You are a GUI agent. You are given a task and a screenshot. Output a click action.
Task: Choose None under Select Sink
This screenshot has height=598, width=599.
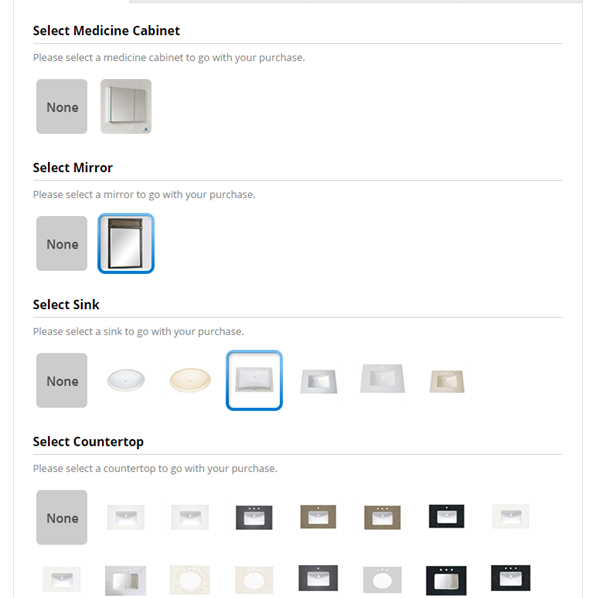[x=62, y=380]
